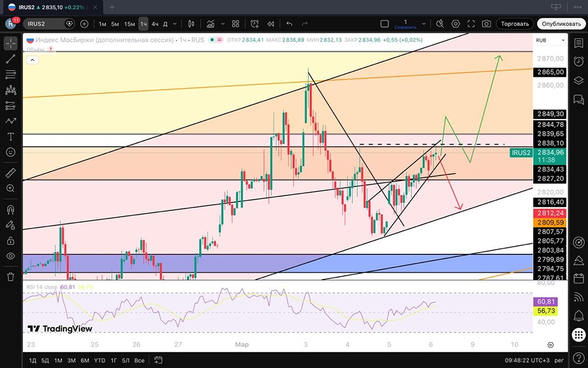
Task: Select the 5м timeframe
Action: pos(115,24)
